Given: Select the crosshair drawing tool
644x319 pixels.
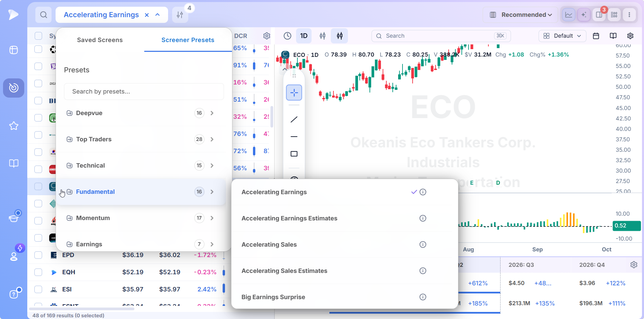Looking at the screenshot, I should point(294,93).
